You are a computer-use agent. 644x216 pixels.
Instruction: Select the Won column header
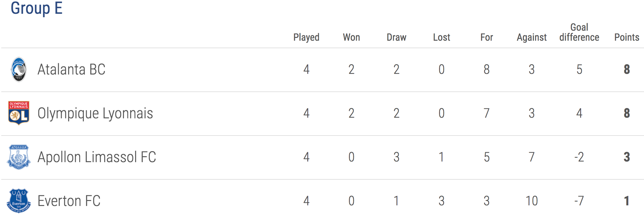coord(351,37)
